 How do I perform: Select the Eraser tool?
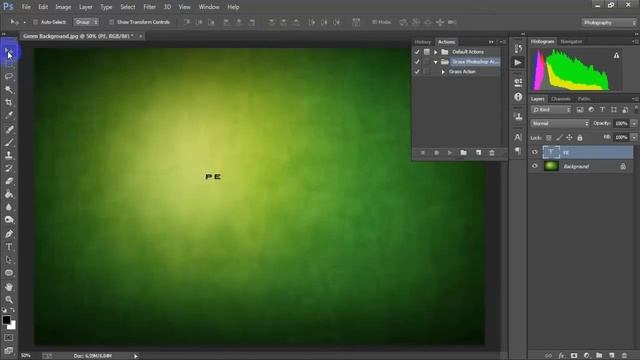pyautogui.click(x=9, y=181)
